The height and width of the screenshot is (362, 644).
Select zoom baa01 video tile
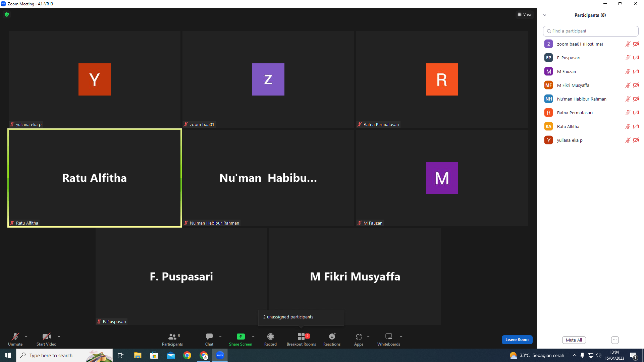point(268,79)
